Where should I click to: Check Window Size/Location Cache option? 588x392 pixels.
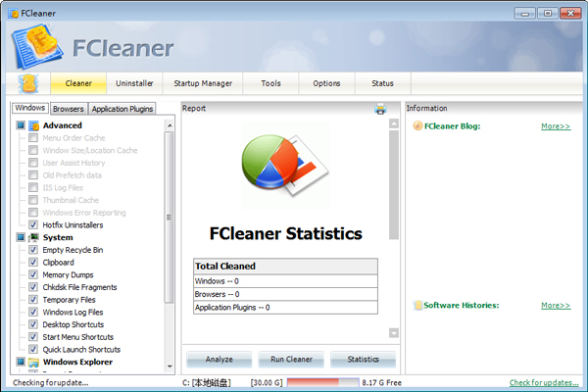[33, 150]
